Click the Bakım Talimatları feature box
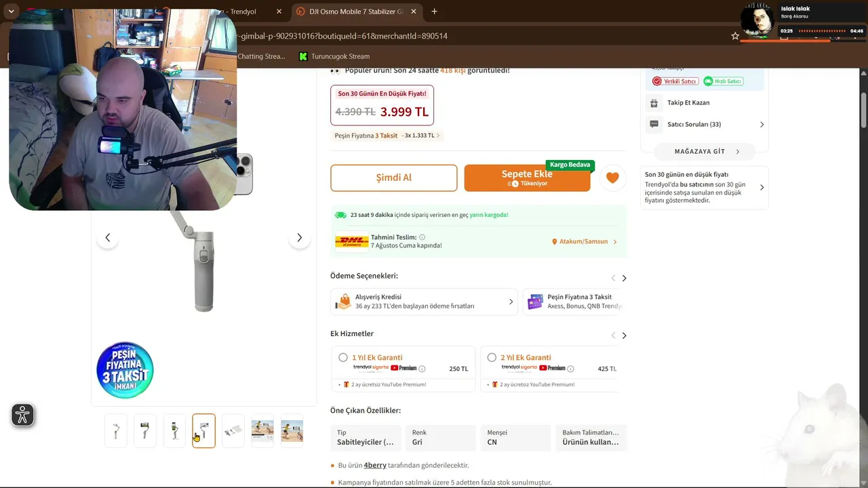Screen dimensions: 868x488 pos(591,438)
